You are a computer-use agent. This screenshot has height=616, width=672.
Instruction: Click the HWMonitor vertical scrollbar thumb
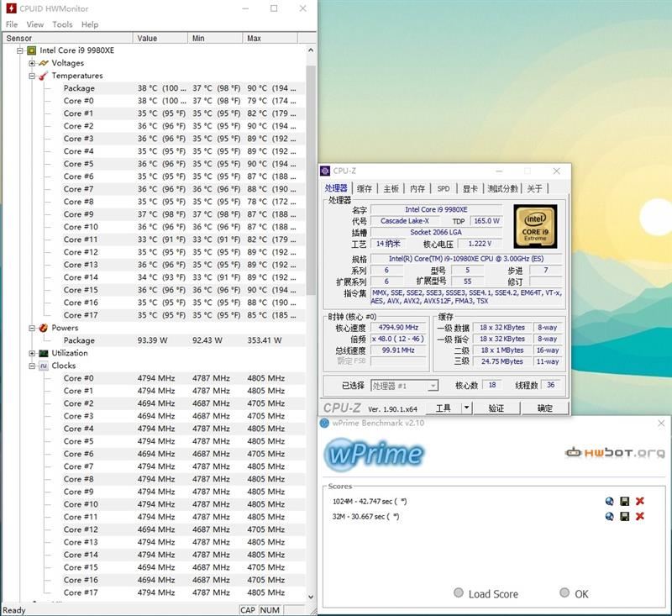[311, 180]
